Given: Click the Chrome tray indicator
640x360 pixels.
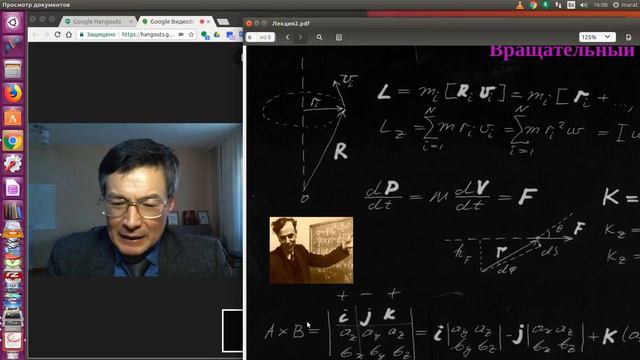Looking at the screenshot, I should pos(533,5).
